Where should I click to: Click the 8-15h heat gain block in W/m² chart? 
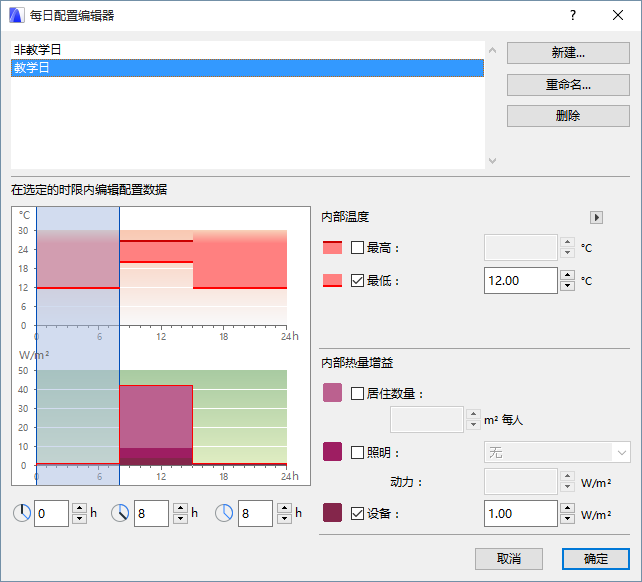(156, 425)
